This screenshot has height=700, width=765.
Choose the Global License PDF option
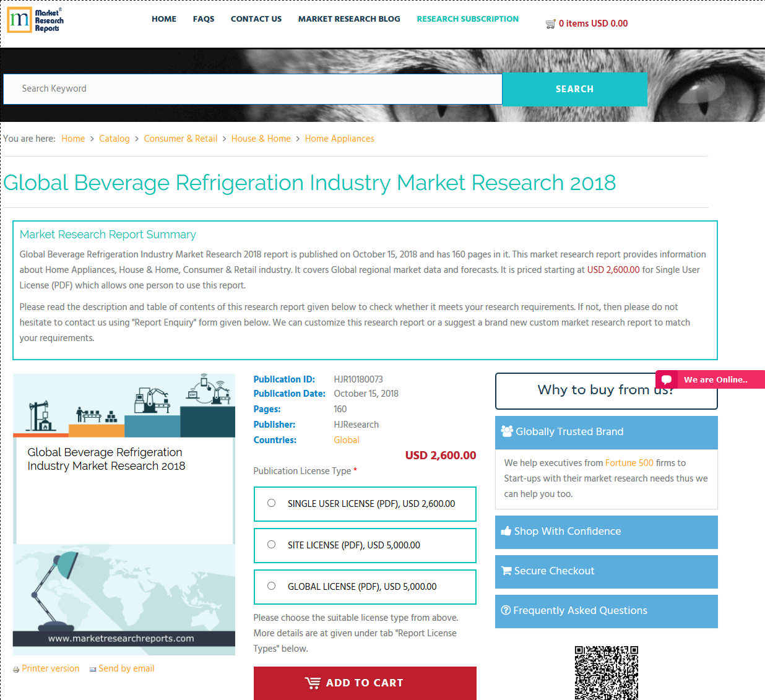[271, 585]
